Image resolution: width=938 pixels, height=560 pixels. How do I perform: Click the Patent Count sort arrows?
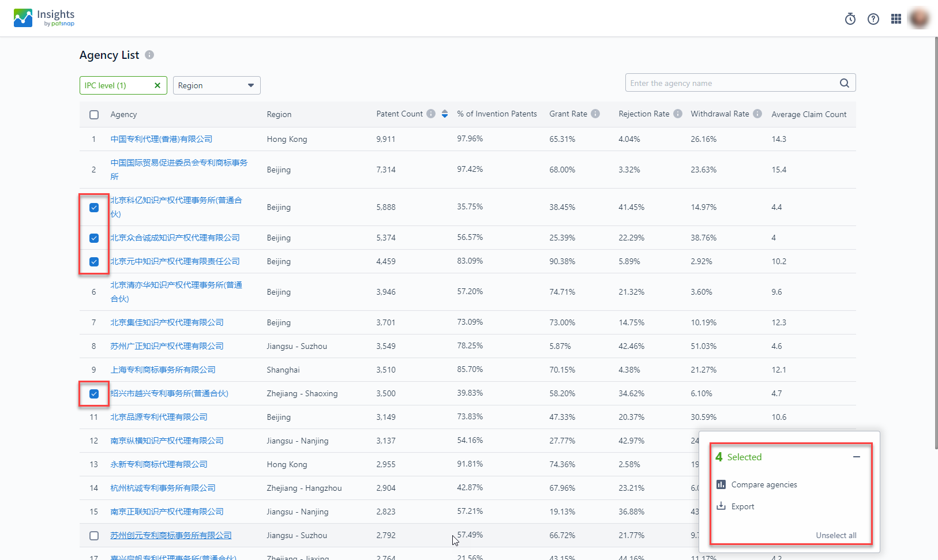(x=445, y=114)
